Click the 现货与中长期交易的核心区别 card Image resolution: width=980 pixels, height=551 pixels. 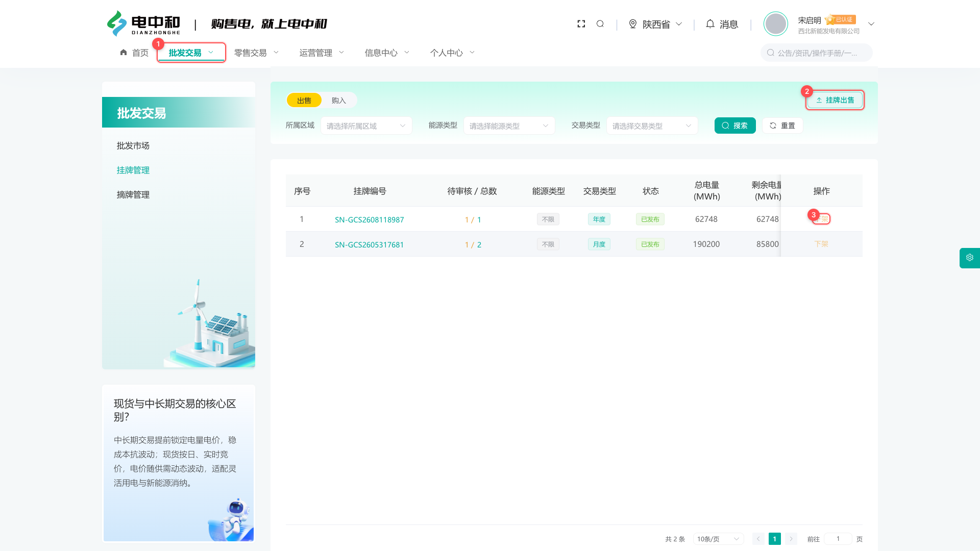pyautogui.click(x=179, y=463)
